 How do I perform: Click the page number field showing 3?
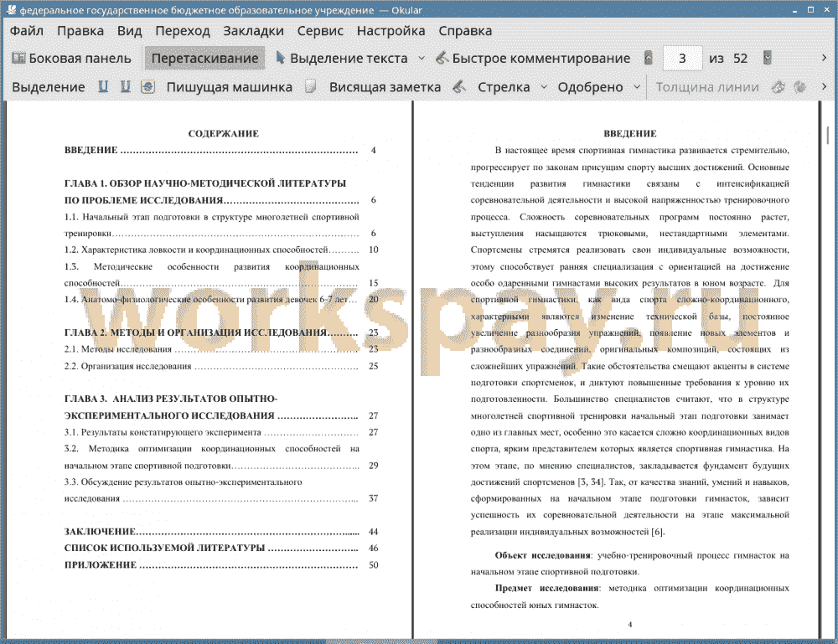click(x=682, y=59)
